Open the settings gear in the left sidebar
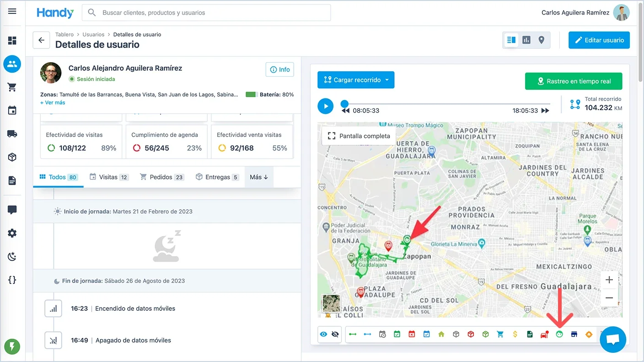This screenshot has height=362, width=644. (x=12, y=233)
